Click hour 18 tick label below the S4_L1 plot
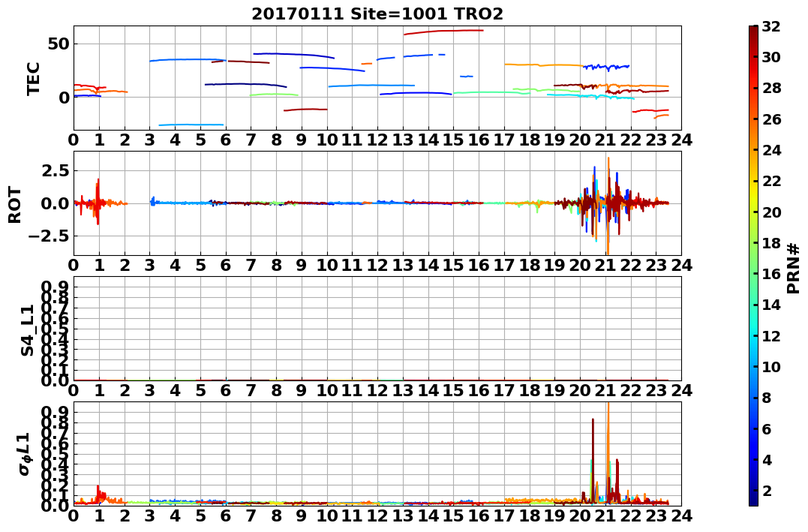808x532 pixels. 529,390
